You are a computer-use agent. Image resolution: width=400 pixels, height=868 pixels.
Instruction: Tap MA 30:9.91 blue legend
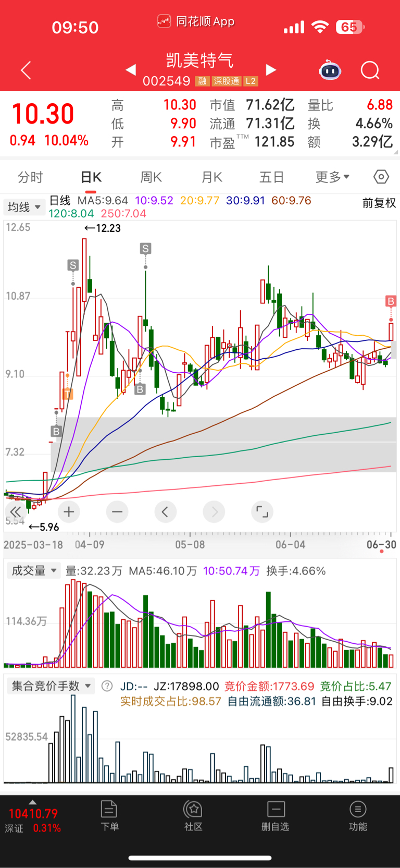pos(245,201)
